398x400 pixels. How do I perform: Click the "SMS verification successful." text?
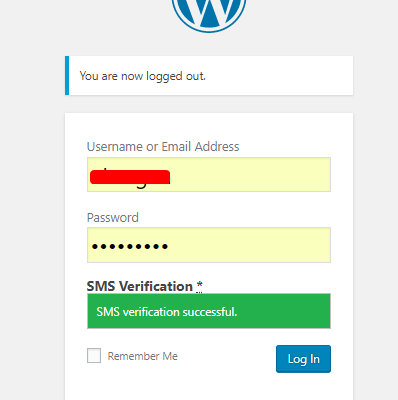click(x=167, y=312)
